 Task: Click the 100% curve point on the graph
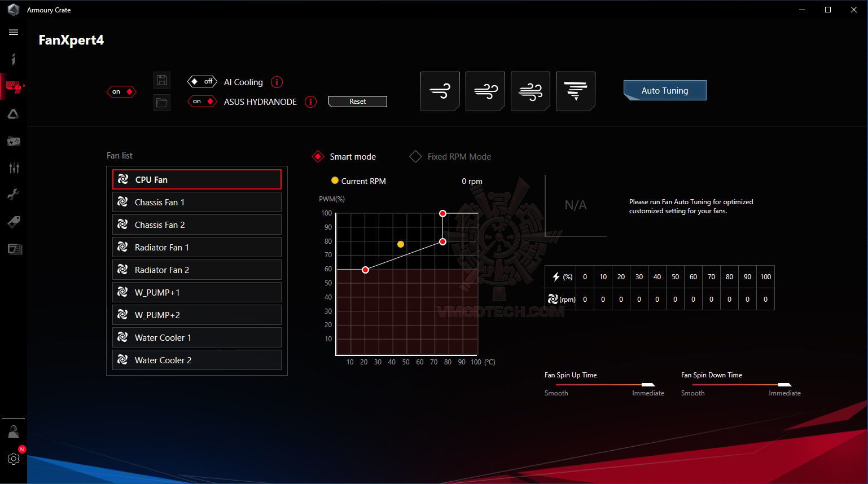[442, 213]
